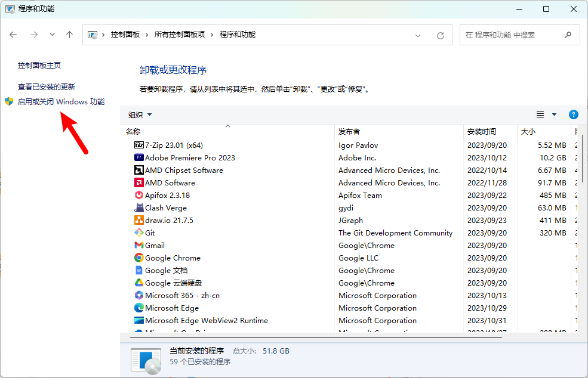This screenshot has width=588, height=378.
Task: Click publisher Igor Pavlov
Action: 358,145
